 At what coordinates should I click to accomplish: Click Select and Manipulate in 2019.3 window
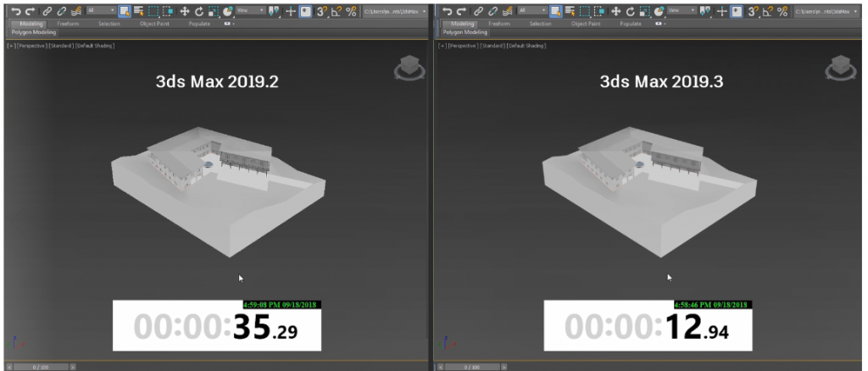click(x=722, y=11)
